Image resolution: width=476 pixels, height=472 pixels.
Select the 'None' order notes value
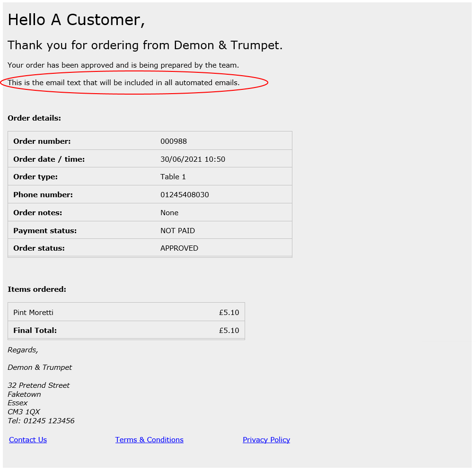click(x=169, y=213)
